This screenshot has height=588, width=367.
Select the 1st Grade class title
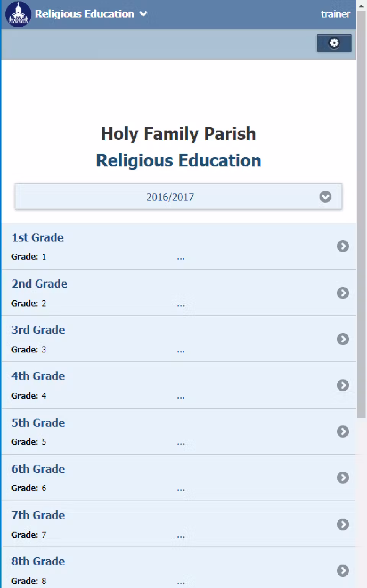tap(37, 237)
